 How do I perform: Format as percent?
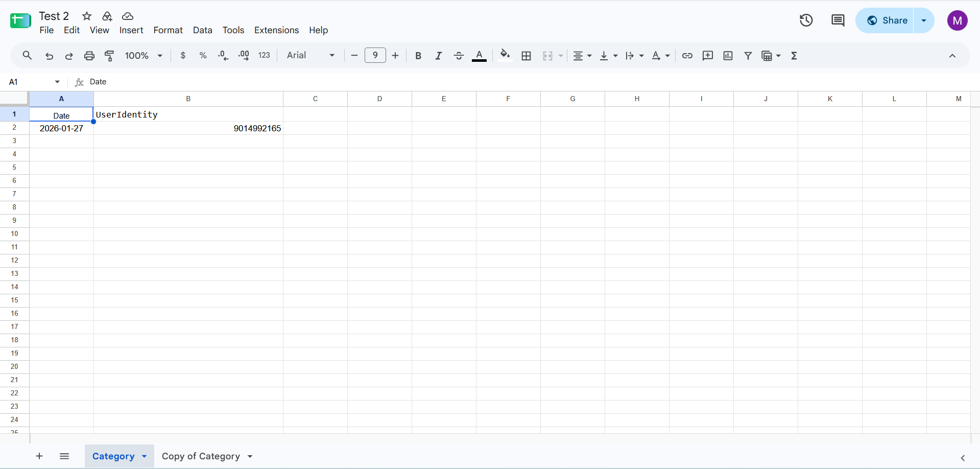[203, 56]
